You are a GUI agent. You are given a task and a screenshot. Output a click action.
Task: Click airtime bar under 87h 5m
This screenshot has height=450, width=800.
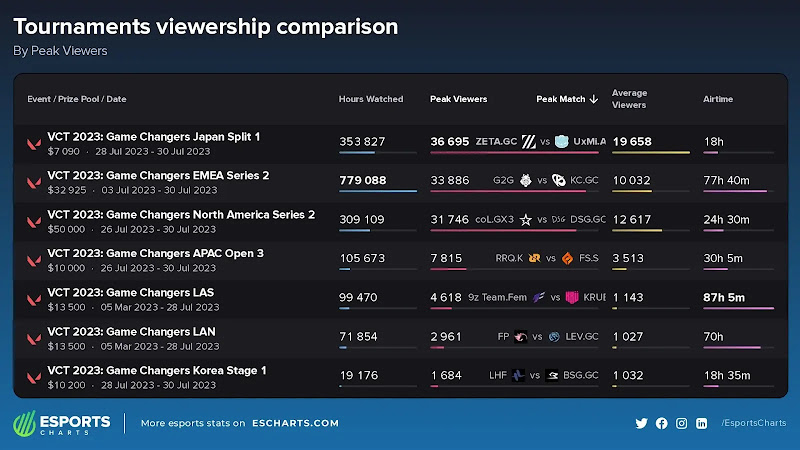[738, 308]
